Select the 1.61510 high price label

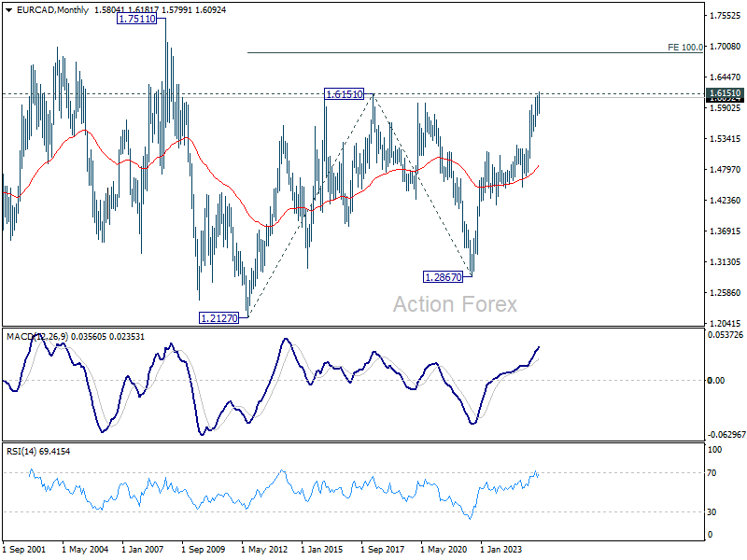[x=344, y=94]
